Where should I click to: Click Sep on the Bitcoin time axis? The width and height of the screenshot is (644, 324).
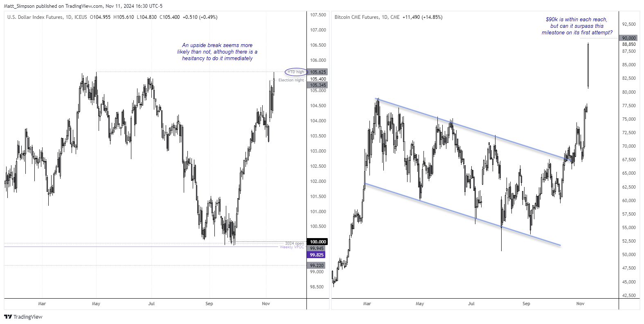[x=526, y=304]
